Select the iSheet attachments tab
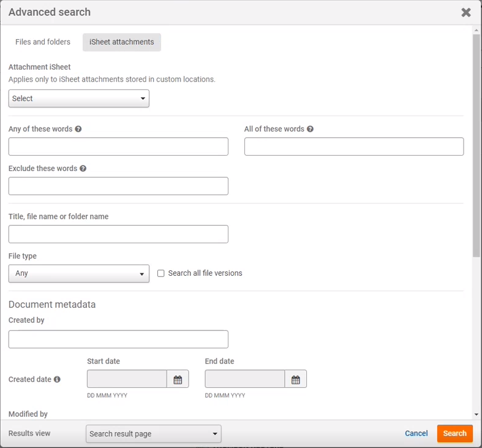Viewport: 482px width, 448px height. [x=122, y=42]
